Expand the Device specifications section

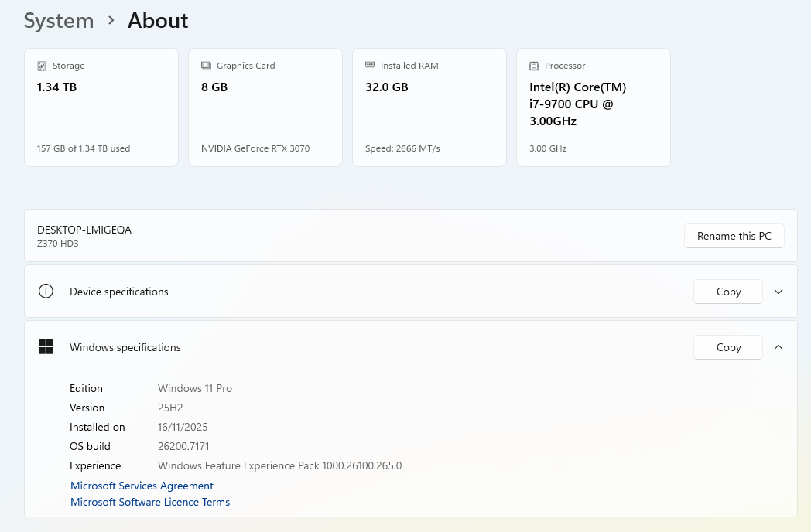click(778, 292)
